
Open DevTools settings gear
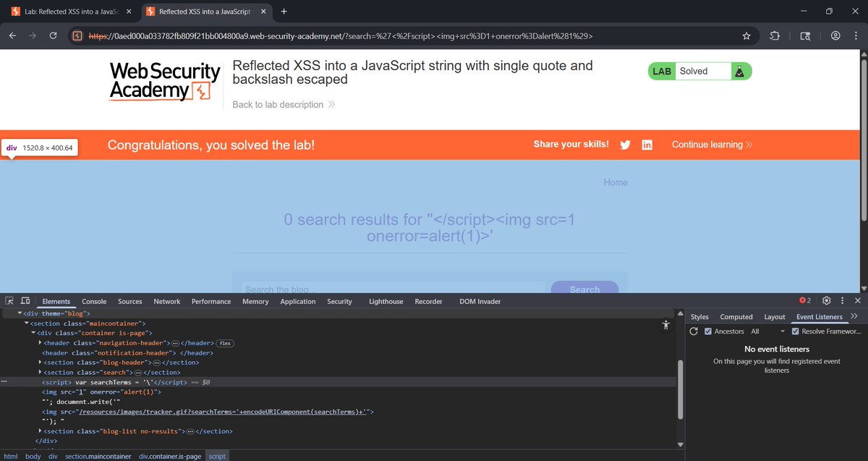click(827, 300)
